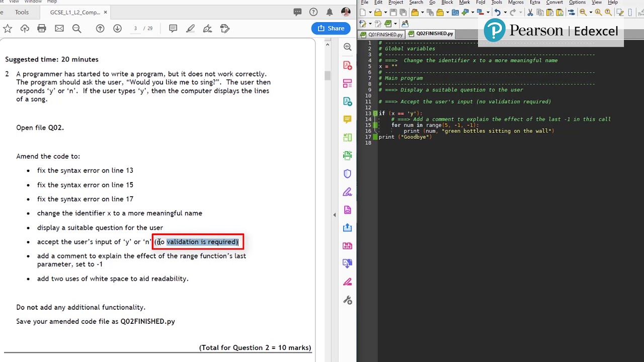Open the Export PDF tool in sidebar

(x=348, y=102)
